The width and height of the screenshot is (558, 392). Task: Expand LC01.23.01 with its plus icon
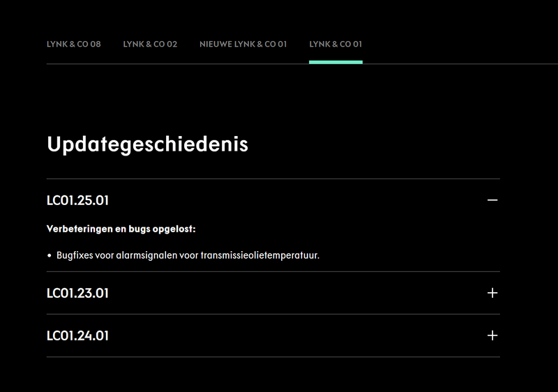(492, 293)
